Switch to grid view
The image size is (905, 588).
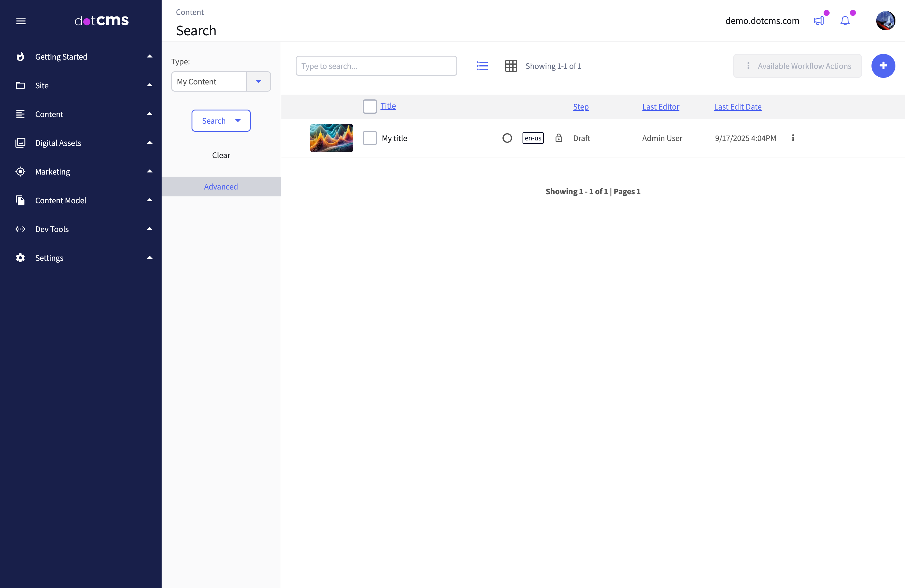coord(511,66)
